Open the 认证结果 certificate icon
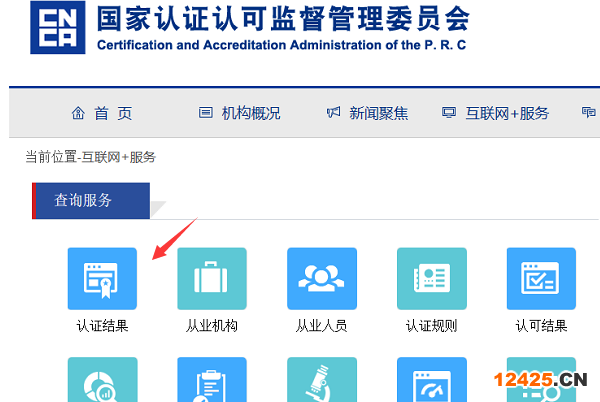600x402 pixels. 102,279
